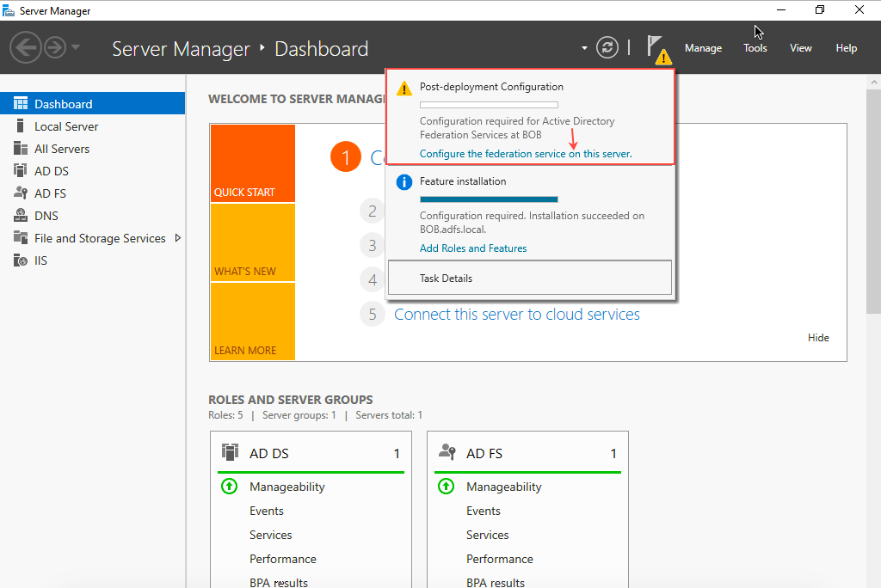Click the Post-deployment Configuration progress bar

pos(489,105)
